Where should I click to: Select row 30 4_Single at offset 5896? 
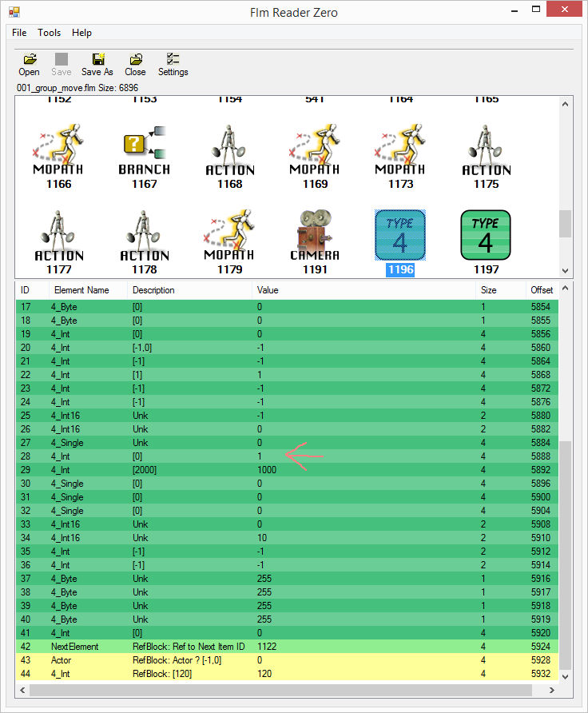[x=287, y=484]
